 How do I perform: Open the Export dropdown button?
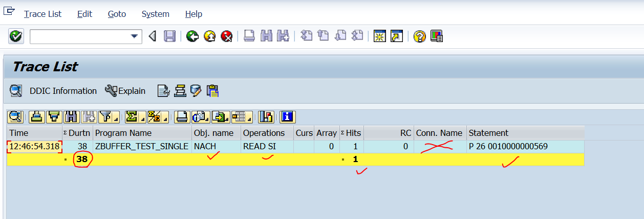click(221, 117)
